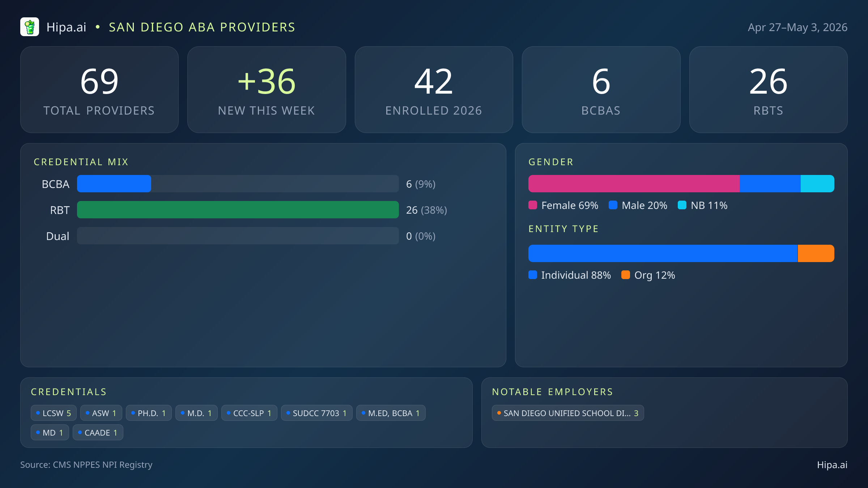This screenshot has width=868, height=488.
Task: Select the Enrolled 2026 card
Action: tap(434, 90)
